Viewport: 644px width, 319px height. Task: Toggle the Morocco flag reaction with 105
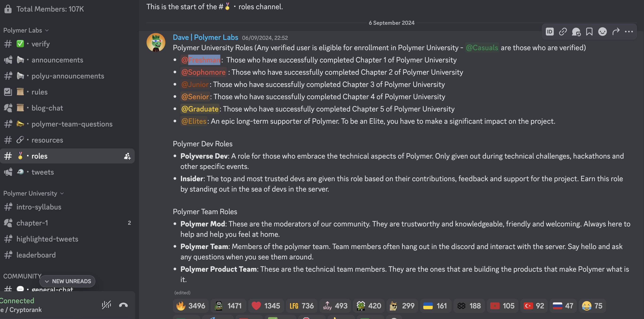502,306
